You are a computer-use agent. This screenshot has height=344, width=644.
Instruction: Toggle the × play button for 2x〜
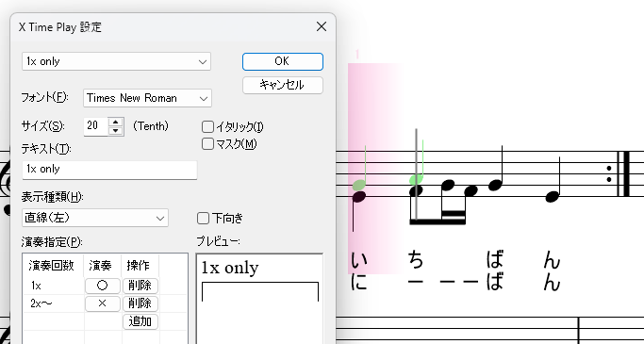pos(102,303)
